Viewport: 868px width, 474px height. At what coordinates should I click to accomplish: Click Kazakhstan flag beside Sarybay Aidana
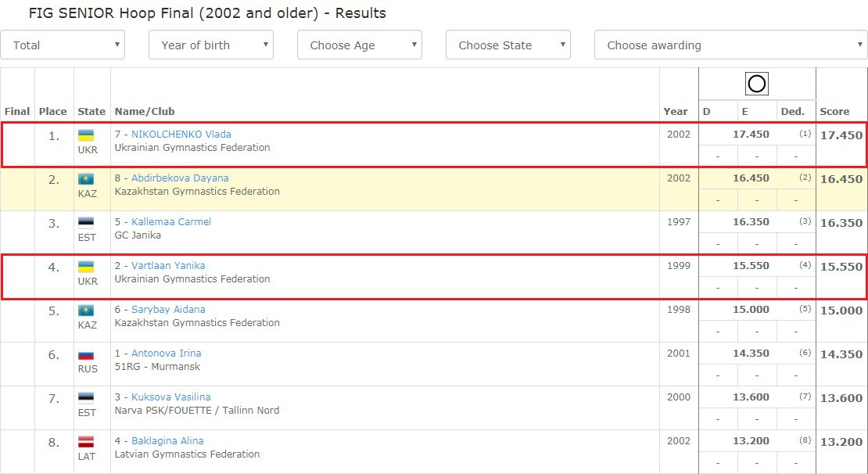click(x=88, y=311)
